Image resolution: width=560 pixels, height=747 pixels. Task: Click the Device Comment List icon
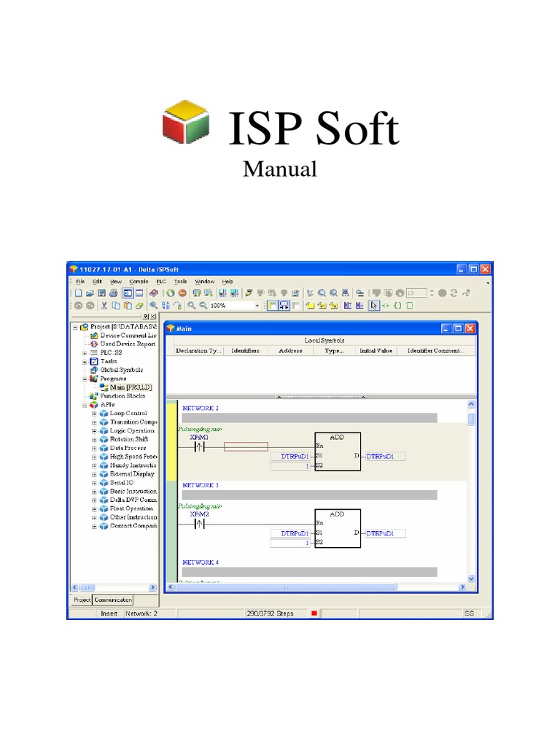94,336
